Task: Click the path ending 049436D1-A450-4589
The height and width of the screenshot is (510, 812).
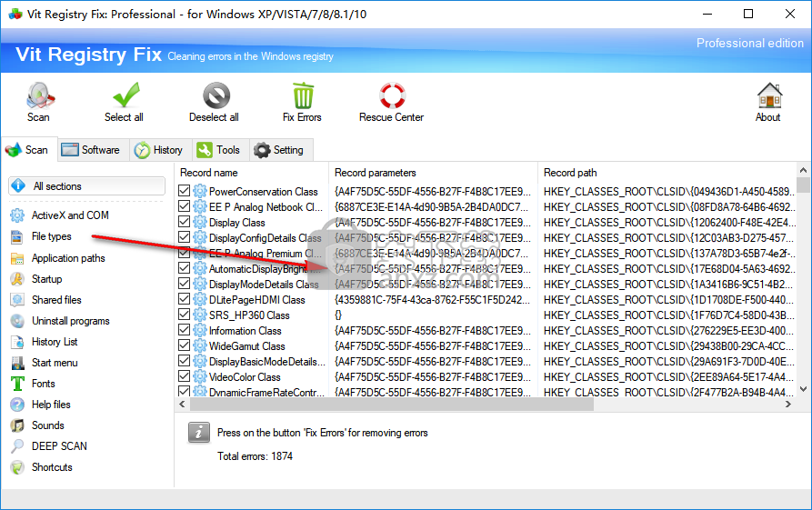Action: point(669,192)
